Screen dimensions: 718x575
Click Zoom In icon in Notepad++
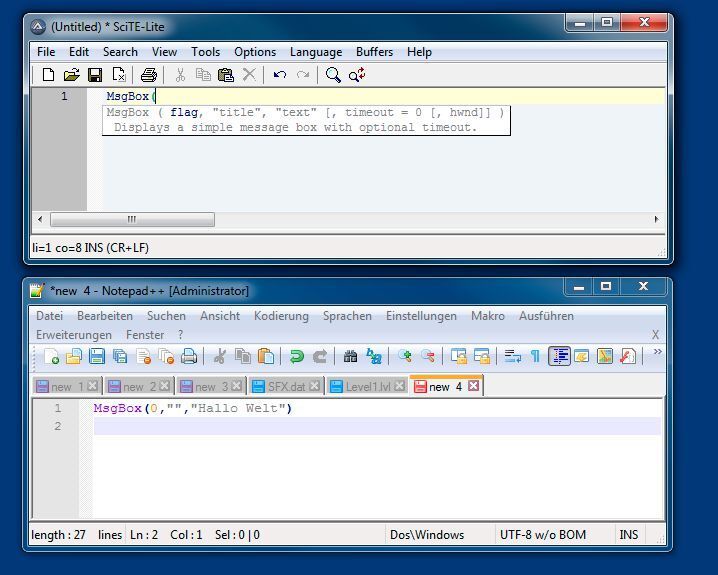(405, 356)
